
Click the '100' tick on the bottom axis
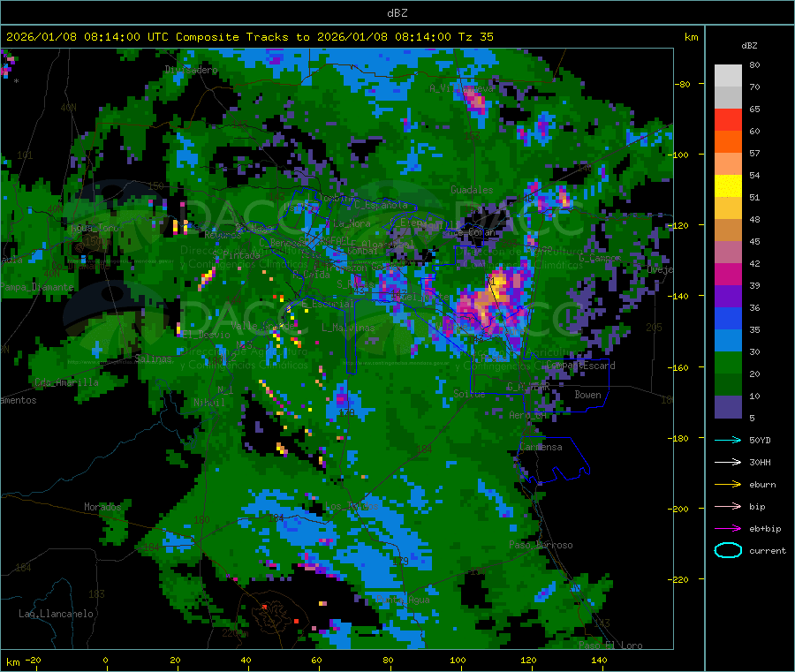(x=458, y=660)
